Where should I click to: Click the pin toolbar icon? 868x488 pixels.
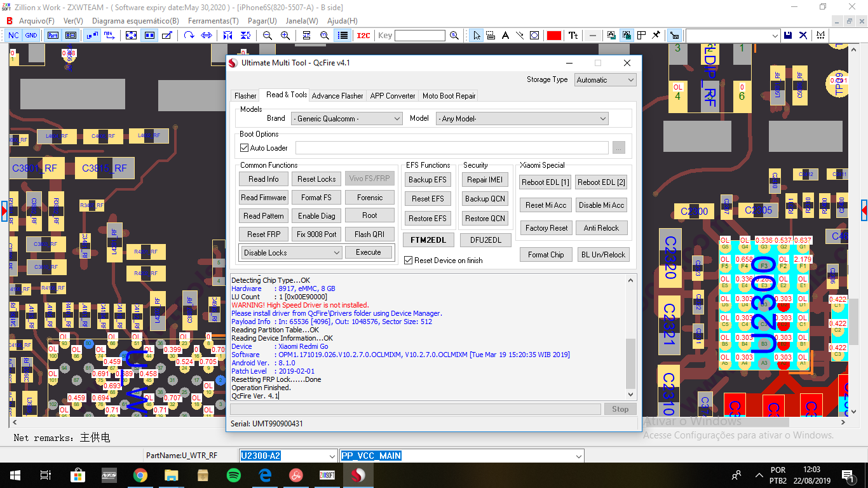pyautogui.click(x=656, y=36)
